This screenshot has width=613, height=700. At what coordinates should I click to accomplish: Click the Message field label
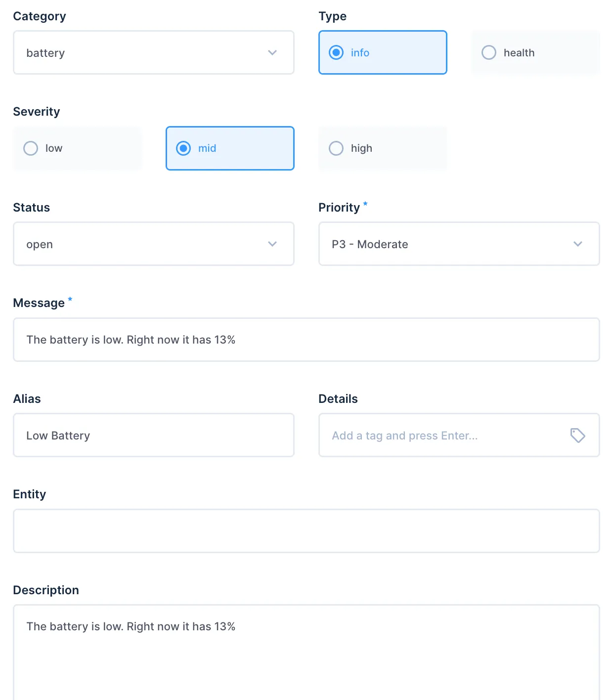pyautogui.click(x=39, y=303)
